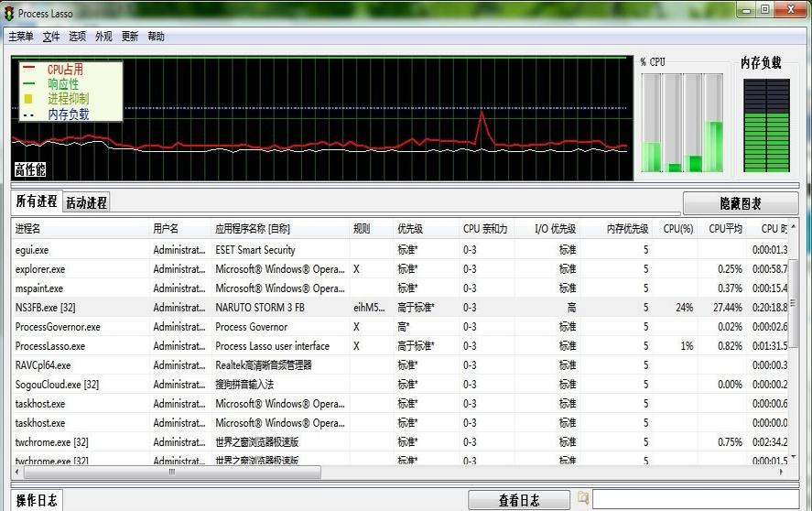Click the vertical scrollbar down arrow
This screenshot has height=511, width=812.
(794, 458)
